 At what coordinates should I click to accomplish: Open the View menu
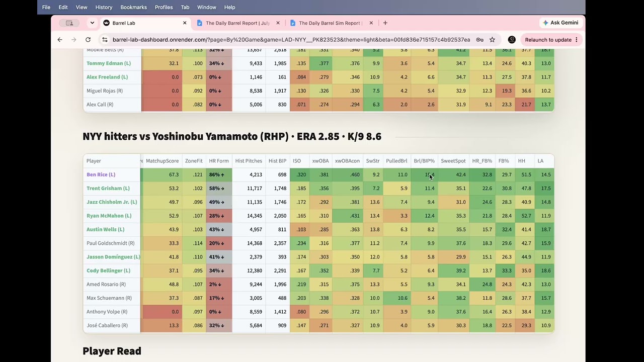click(82, 7)
